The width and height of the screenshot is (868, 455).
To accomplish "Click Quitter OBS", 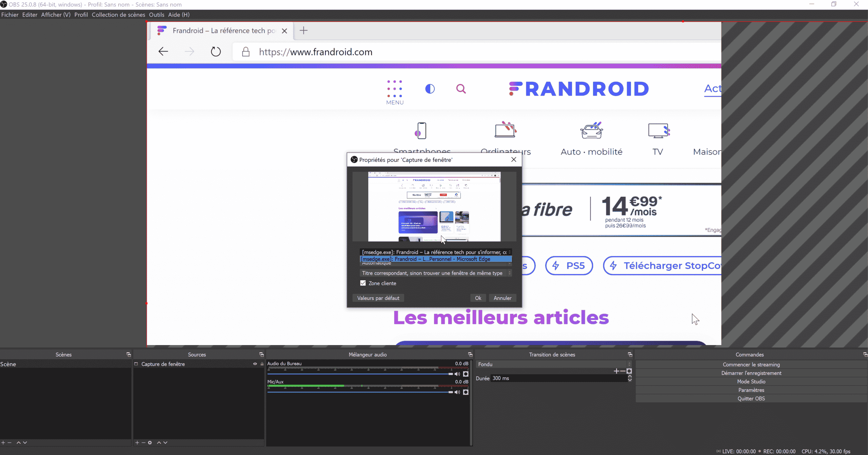I will (x=751, y=398).
